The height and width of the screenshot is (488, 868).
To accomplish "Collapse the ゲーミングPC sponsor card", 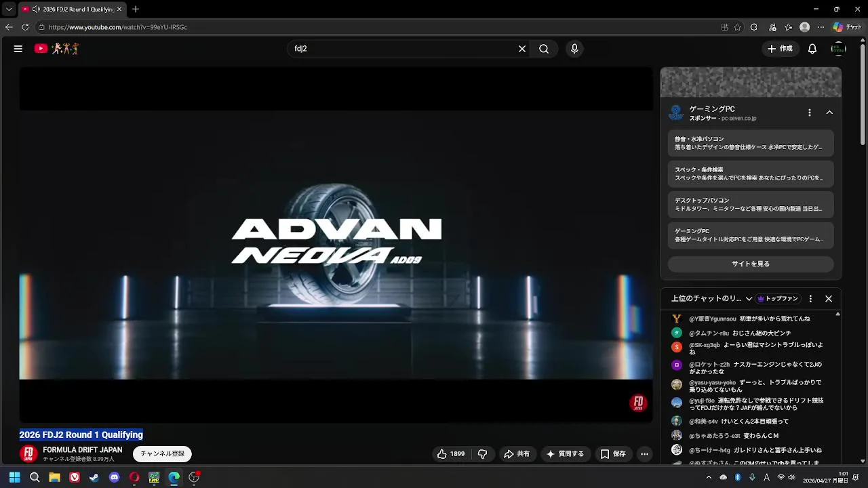I will click(x=829, y=113).
